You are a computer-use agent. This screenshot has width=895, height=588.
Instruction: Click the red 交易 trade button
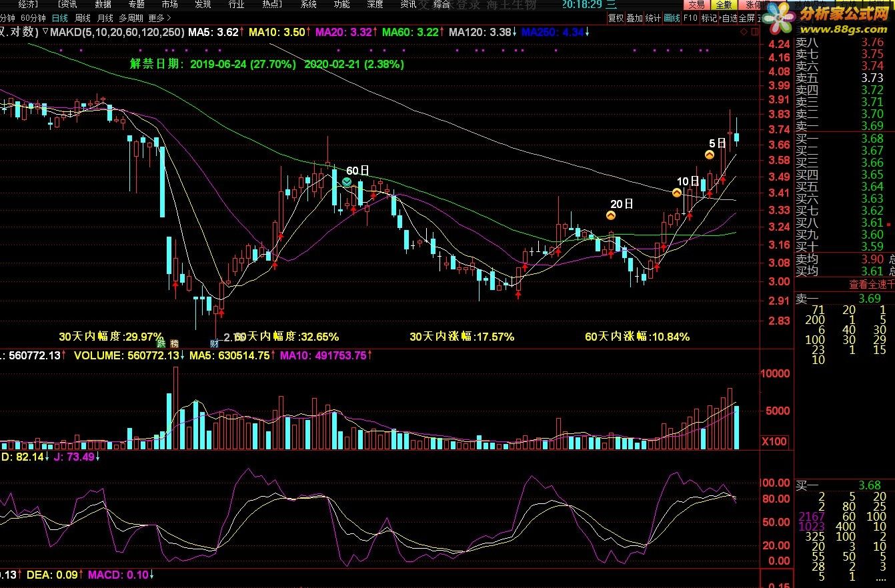tap(696, 5)
